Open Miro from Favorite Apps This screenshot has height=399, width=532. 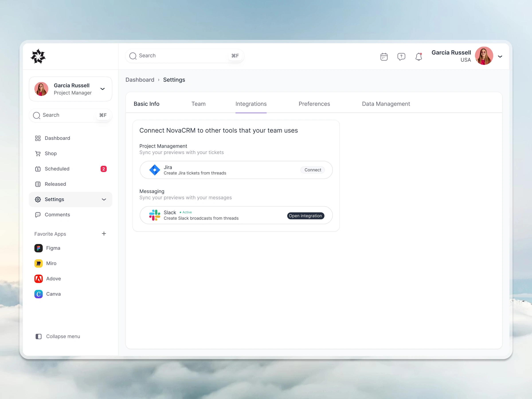[x=51, y=263]
